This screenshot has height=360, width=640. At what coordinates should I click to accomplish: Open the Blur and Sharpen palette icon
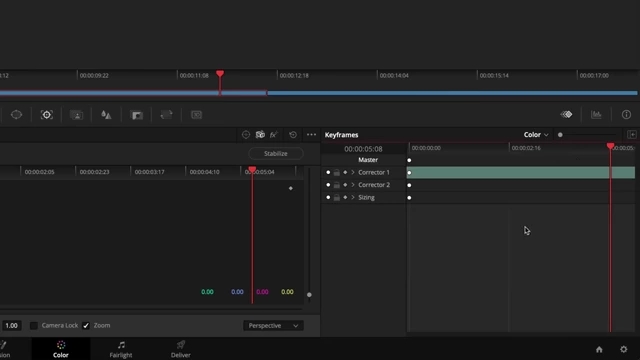tap(106, 115)
